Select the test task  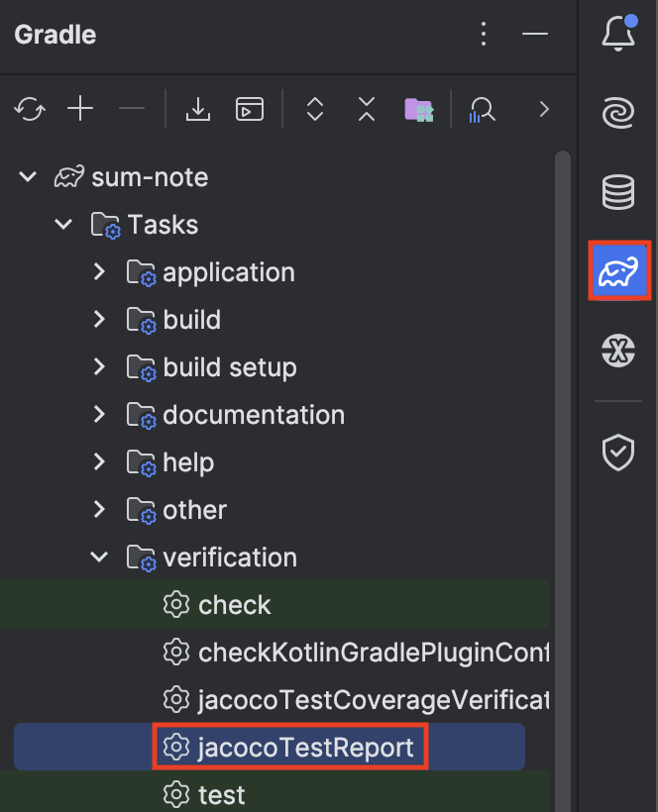click(x=274, y=792)
